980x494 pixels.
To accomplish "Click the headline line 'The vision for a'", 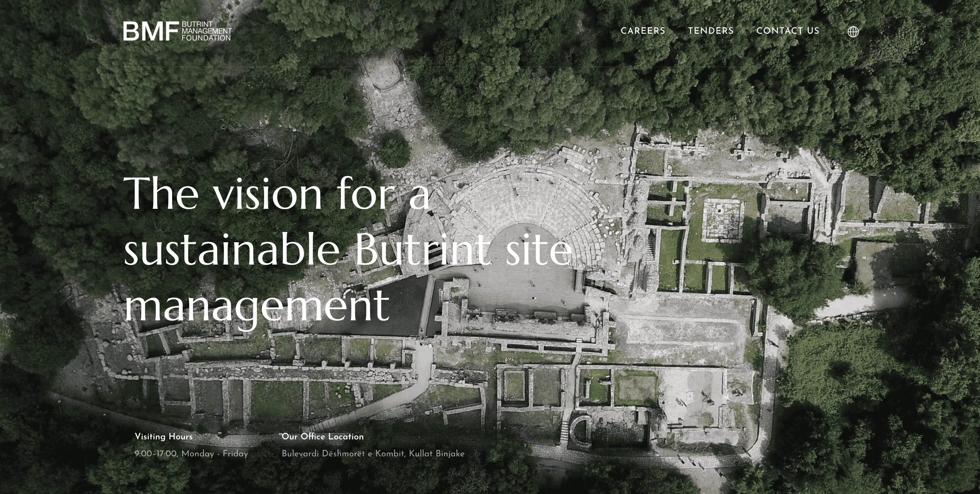I will coord(277,194).
